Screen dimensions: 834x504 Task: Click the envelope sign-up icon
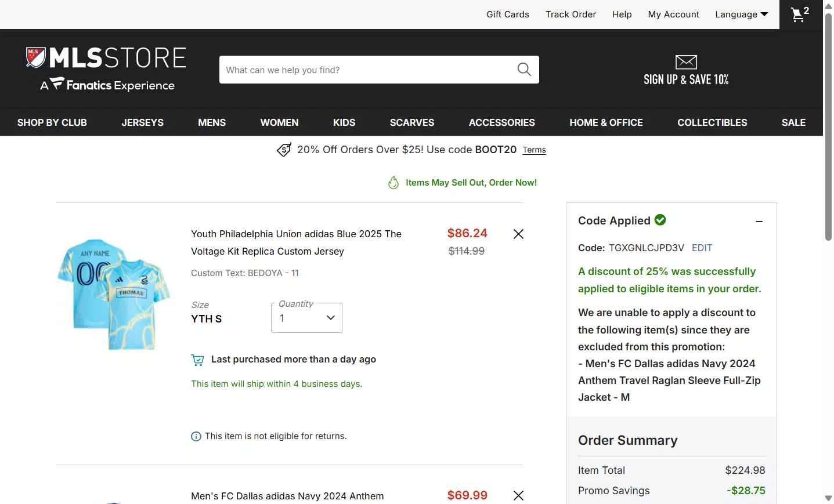click(686, 62)
